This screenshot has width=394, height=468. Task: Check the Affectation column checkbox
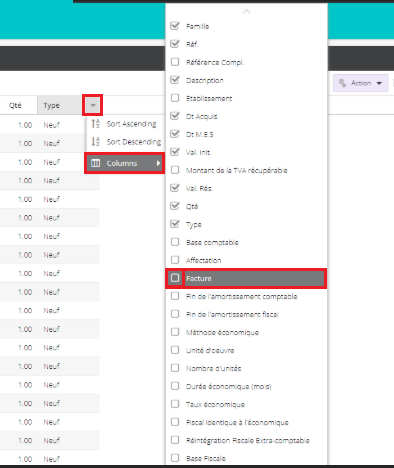tap(175, 260)
